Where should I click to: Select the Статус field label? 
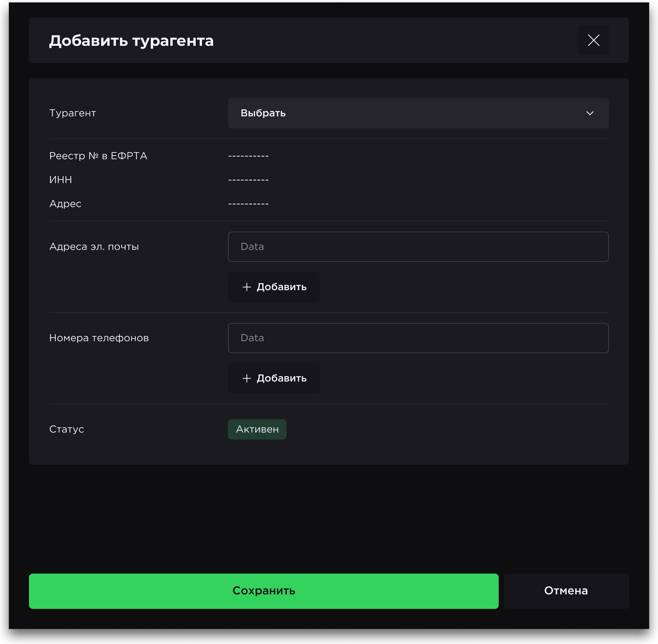click(67, 429)
